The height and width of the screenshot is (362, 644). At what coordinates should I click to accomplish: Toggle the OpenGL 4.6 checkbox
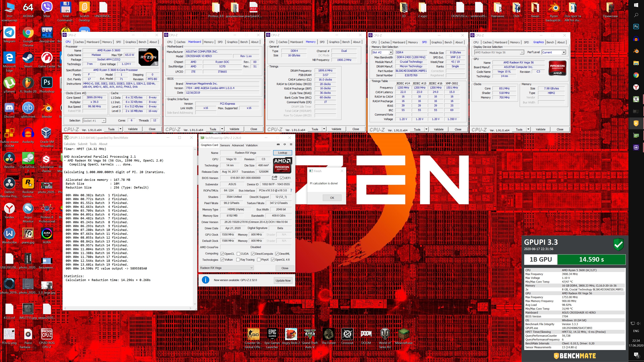point(273,260)
